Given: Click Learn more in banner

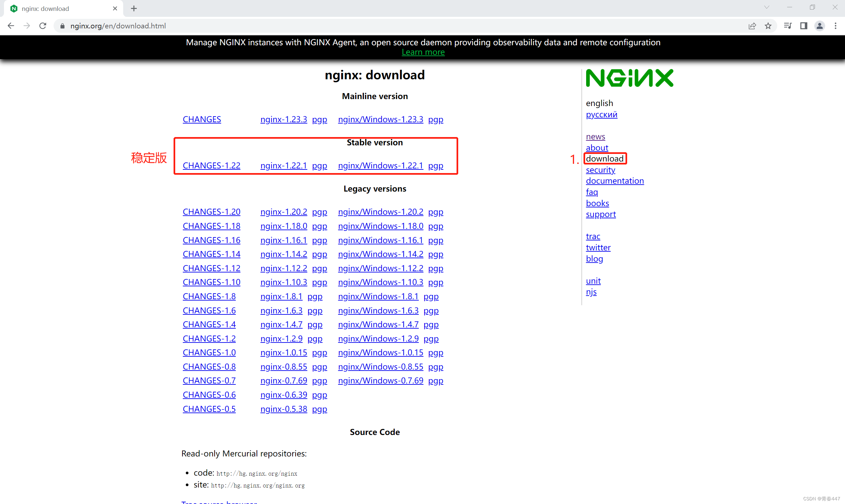Looking at the screenshot, I should tap(423, 52).
